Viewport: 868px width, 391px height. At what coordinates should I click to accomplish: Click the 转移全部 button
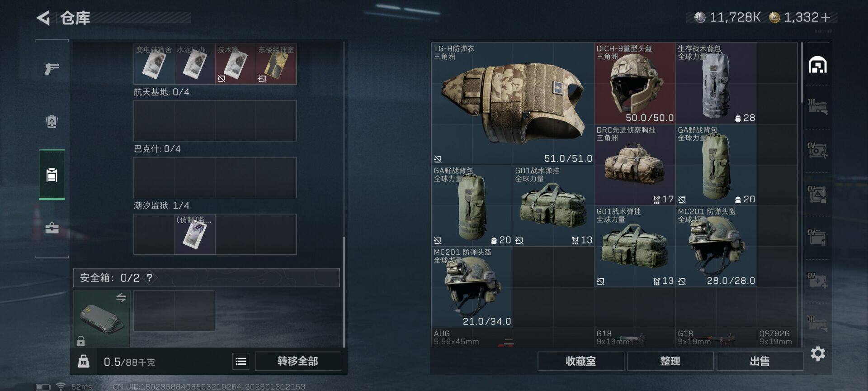[x=298, y=361]
